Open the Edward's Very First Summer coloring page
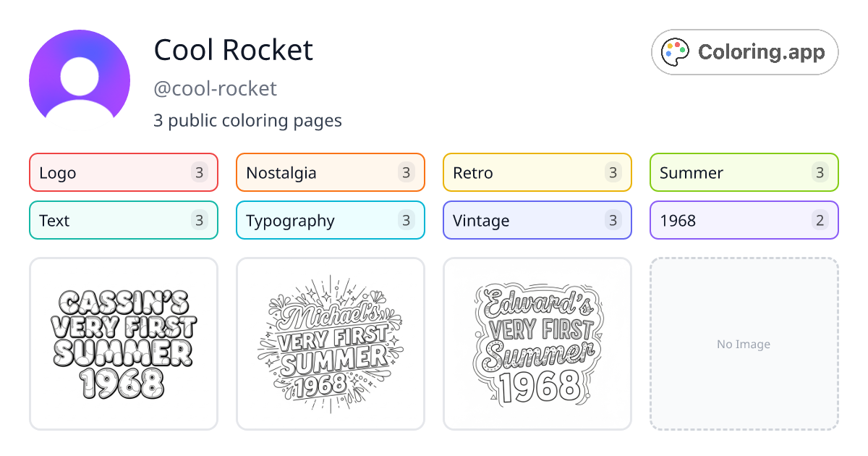 (537, 344)
